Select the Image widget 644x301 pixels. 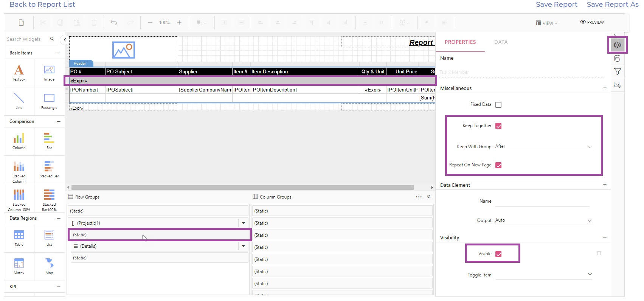[x=49, y=73]
